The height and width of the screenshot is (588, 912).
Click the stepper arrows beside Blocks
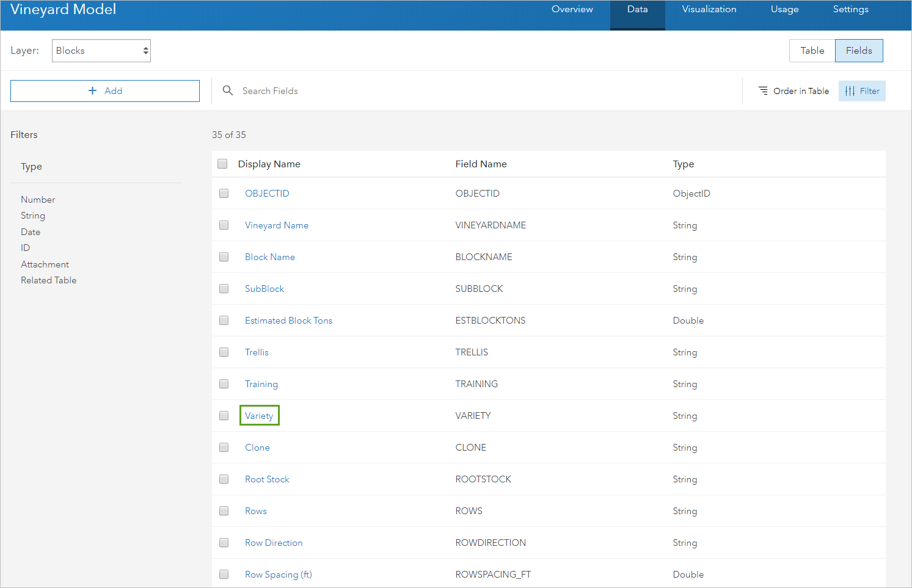pyautogui.click(x=145, y=51)
